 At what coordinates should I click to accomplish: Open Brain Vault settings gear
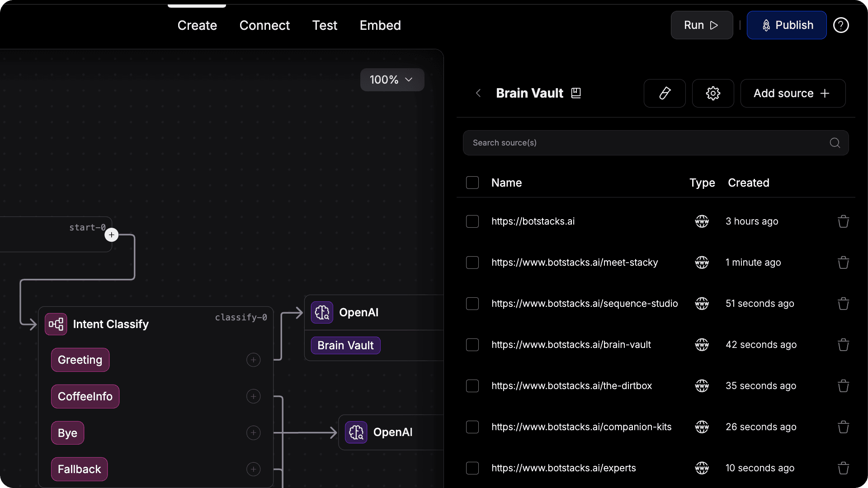click(713, 94)
